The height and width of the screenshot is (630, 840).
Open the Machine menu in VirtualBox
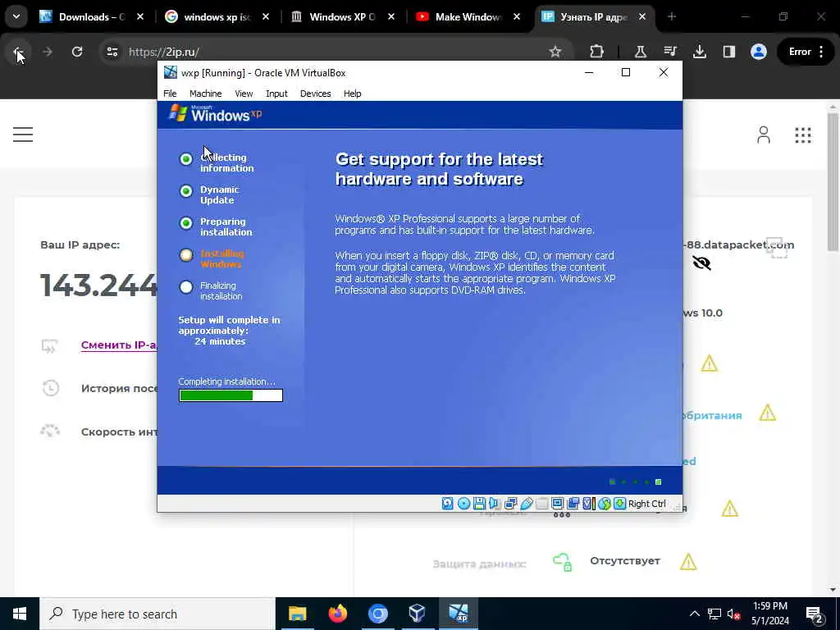[205, 94]
